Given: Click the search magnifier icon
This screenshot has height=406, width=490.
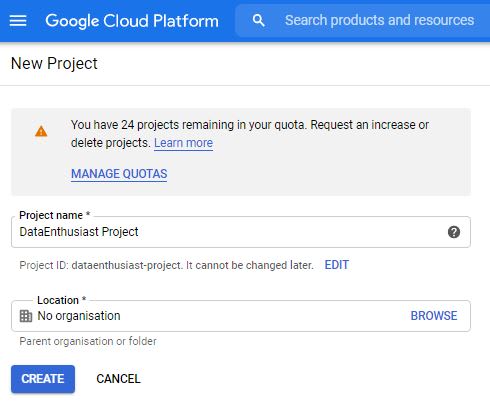Looking at the screenshot, I should coord(258,21).
